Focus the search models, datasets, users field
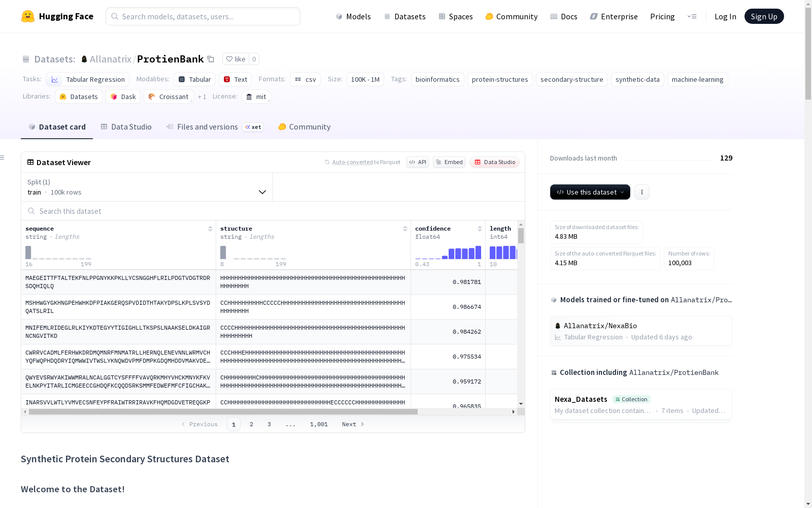Image resolution: width=812 pixels, height=508 pixels. (203, 16)
